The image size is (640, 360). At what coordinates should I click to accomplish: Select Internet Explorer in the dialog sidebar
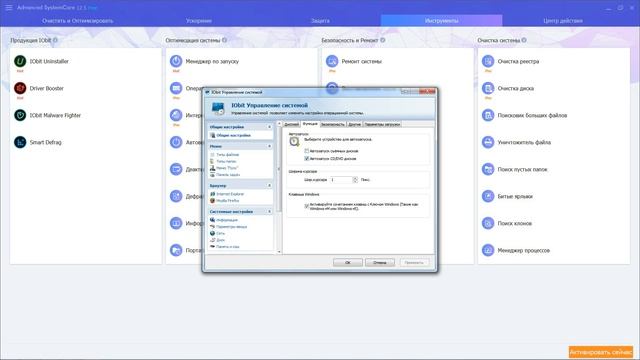(x=227, y=194)
